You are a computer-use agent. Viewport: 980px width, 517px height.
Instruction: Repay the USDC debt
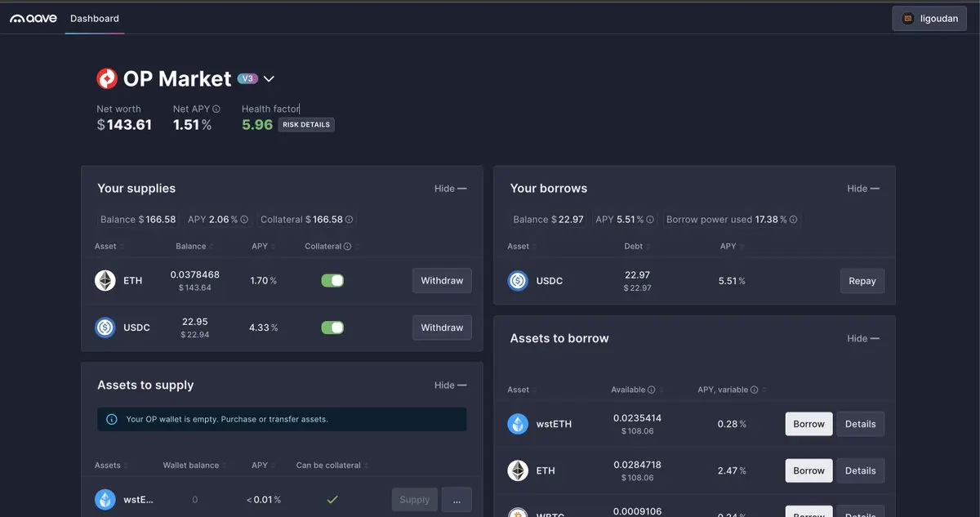pyautogui.click(x=862, y=281)
